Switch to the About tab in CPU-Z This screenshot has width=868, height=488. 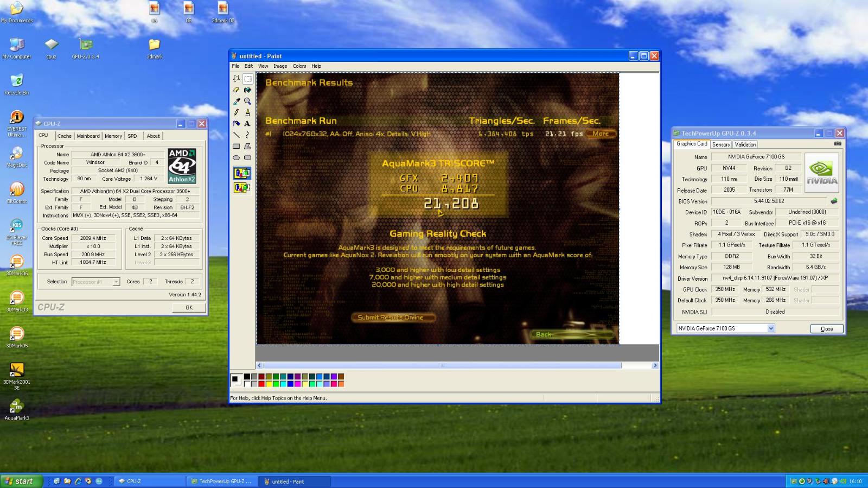coord(153,136)
